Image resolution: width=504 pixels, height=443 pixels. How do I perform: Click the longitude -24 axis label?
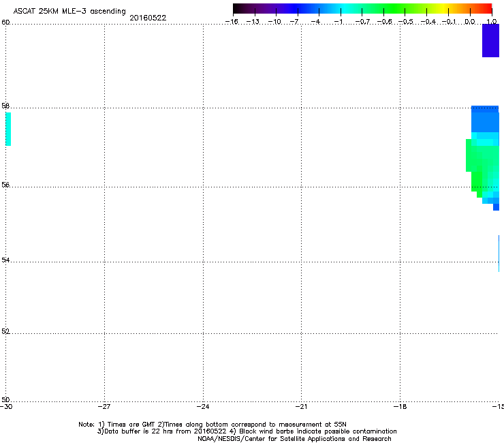coord(203,407)
